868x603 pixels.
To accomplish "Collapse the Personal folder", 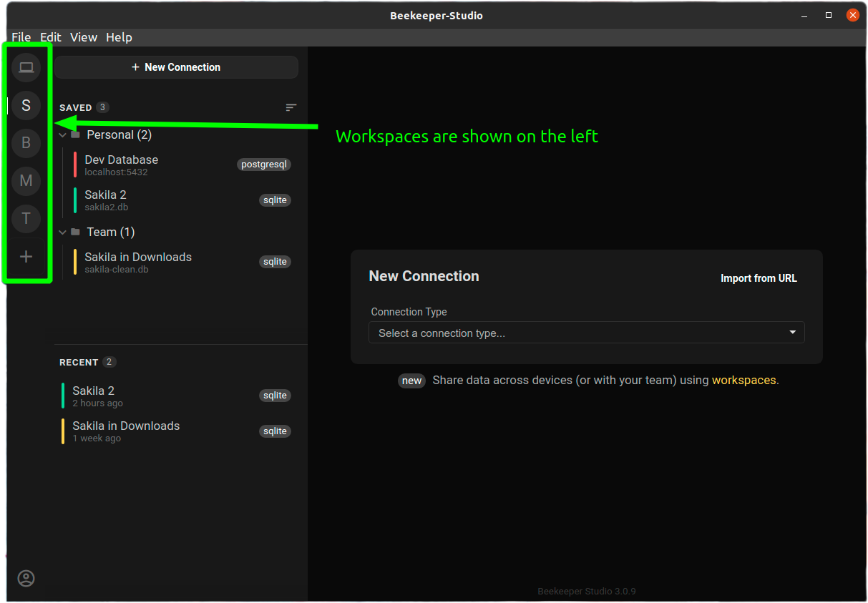I will (63, 134).
